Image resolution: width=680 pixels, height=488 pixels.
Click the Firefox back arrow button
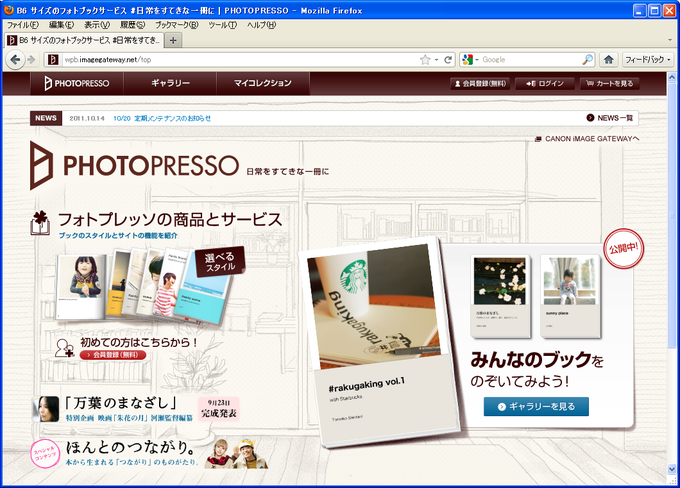(15, 59)
